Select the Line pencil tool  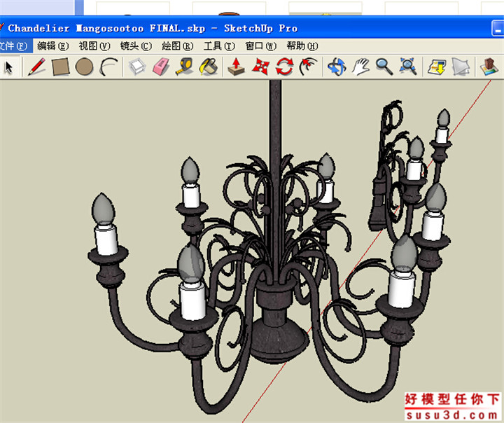click(x=36, y=67)
